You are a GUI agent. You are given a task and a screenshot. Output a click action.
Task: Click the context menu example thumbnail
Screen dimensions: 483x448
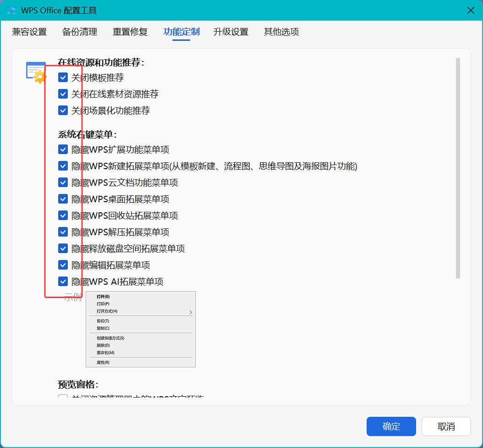(x=141, y=329)
